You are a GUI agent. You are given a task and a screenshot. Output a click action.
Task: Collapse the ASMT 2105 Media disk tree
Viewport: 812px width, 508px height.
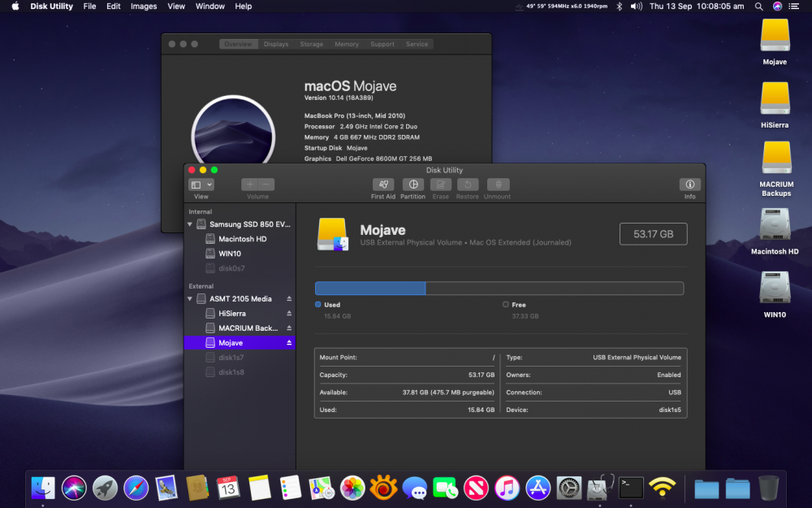[x=190, y=299]
